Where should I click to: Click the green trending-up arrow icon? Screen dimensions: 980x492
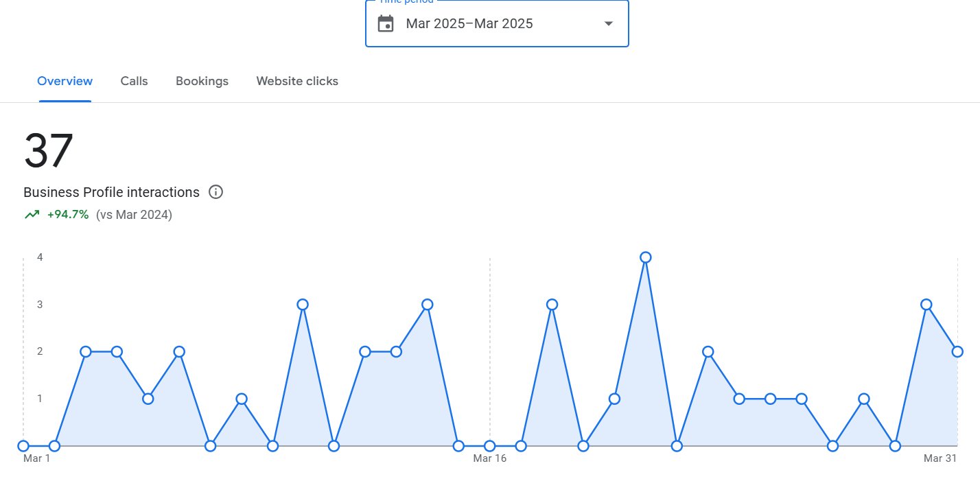tap(32, 215)
